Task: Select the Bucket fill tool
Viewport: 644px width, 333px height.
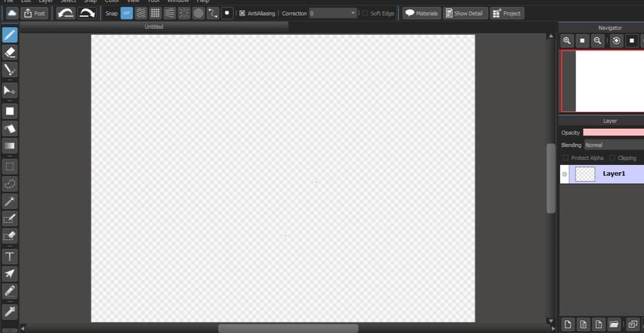Action: 10,128
